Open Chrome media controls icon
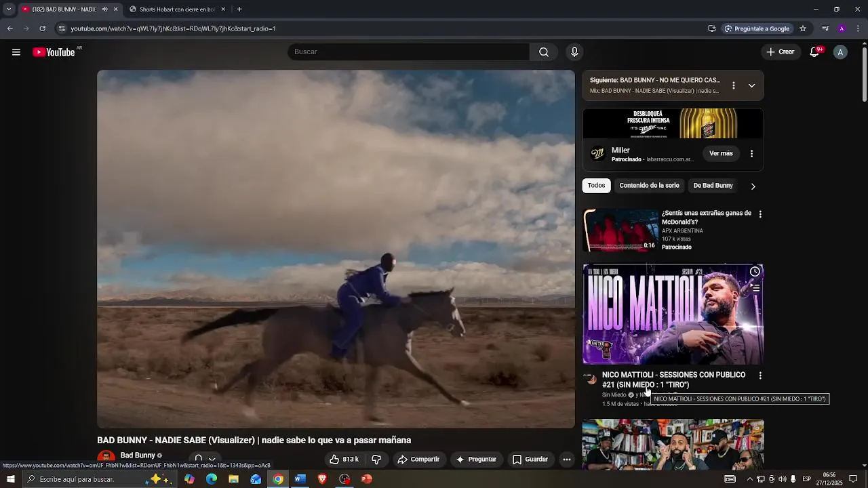The width and height of the screenshot is (868, 488). [825, 28]
